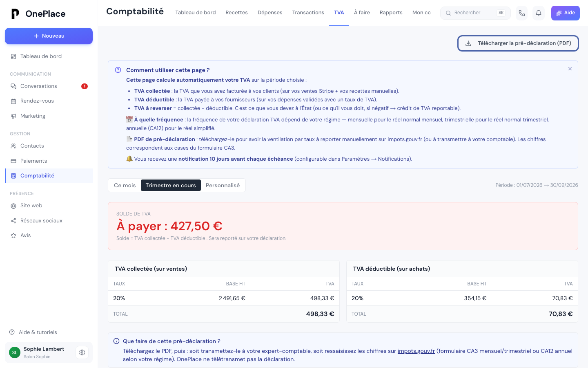Click the Rechercher search field
588x368 pixels.
coord(475,13)
